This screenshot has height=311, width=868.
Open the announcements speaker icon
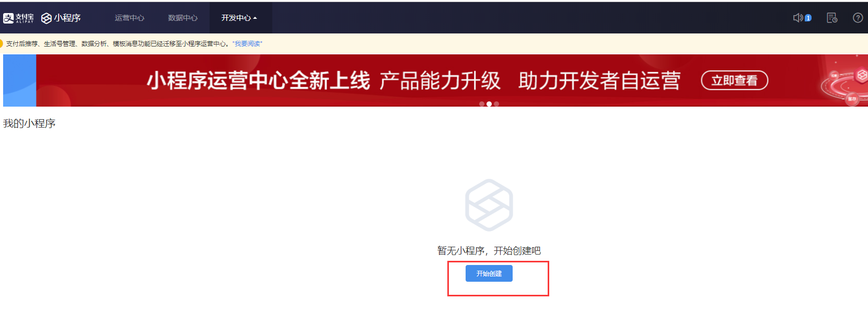click(798, 18)
